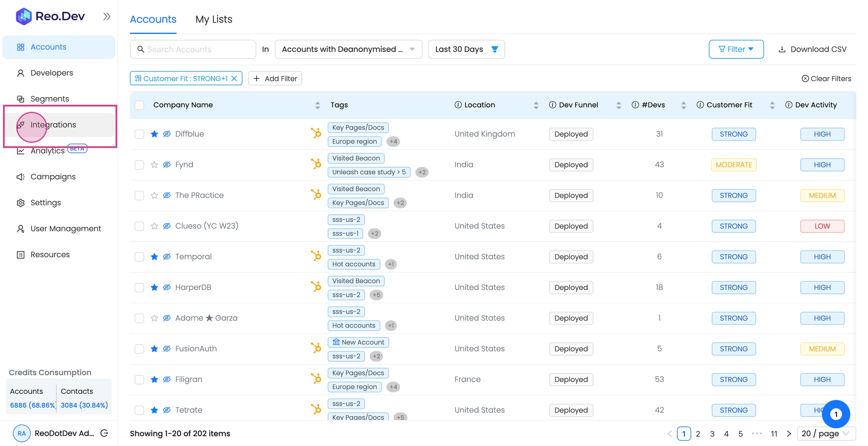Screen dimensions: 868x446
Task: Click the Dev Funnel info icon
Action: click(x=552, y=105)
